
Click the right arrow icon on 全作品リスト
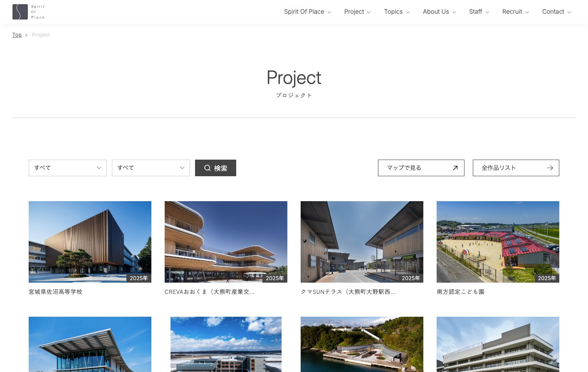point(550,168)
